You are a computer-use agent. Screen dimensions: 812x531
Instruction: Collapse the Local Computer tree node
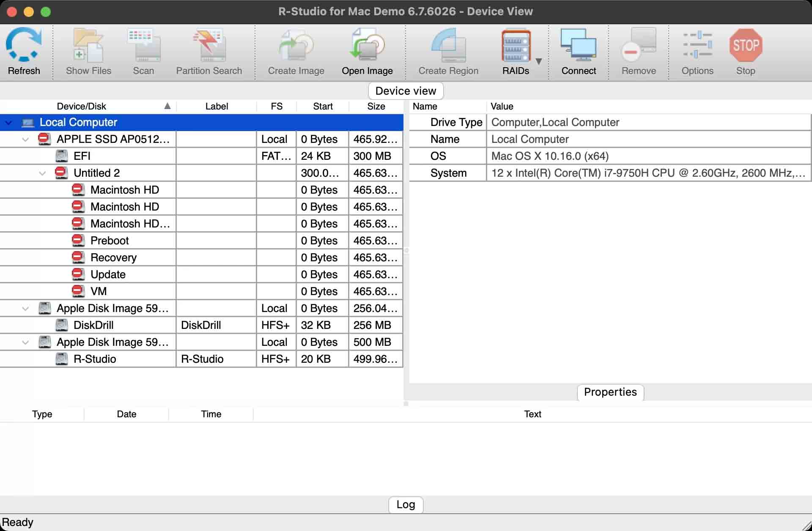click(9, 123)
